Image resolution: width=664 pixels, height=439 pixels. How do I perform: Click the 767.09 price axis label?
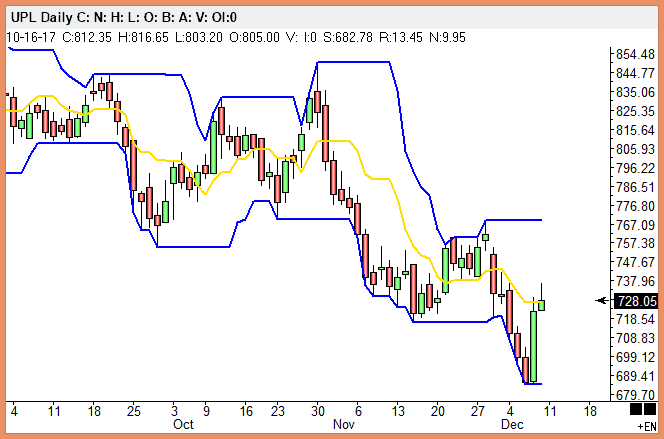coord(636,224)
